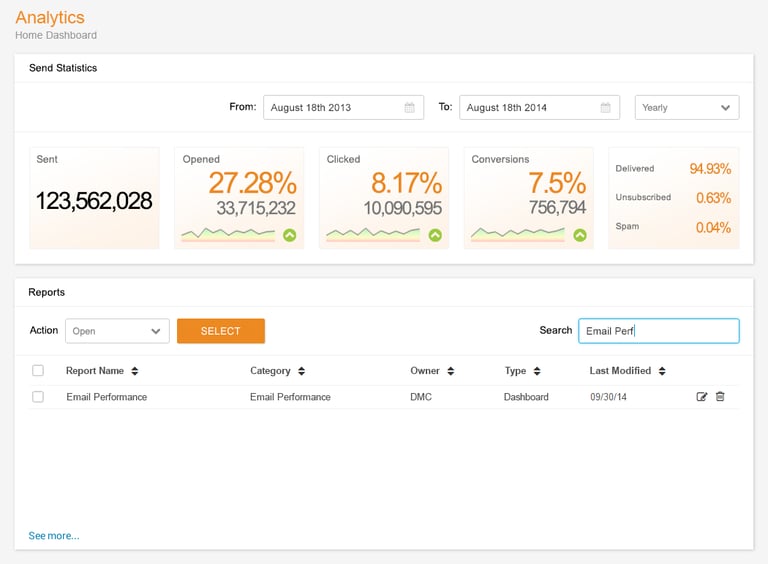Click the green up arrow in Clicked card

(435, 235)
